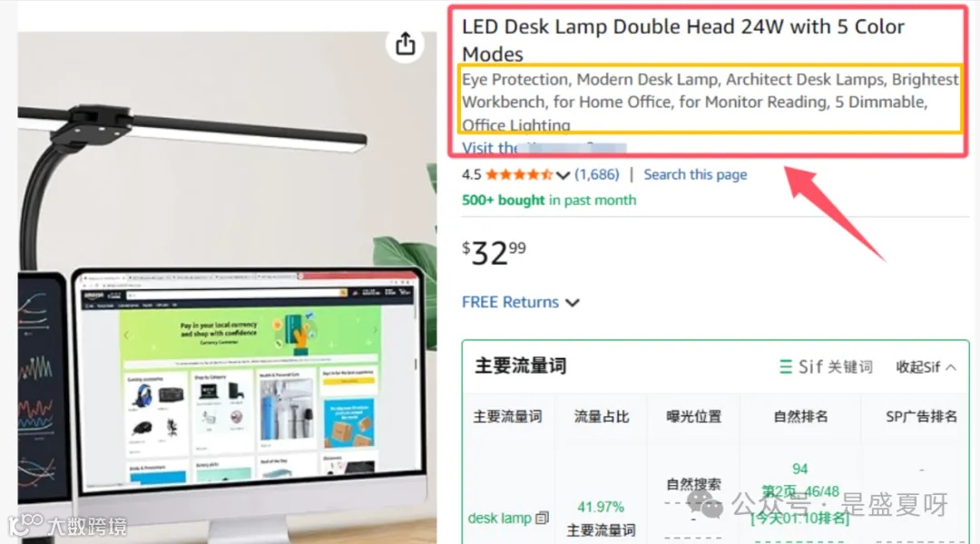
Task: Open the 1,686 reviews link
Action: (597, 174)
